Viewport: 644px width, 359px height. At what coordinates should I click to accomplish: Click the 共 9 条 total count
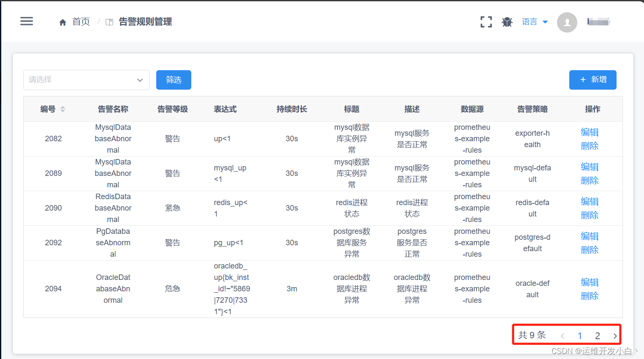pyautogui.click(x=532, y=335)
